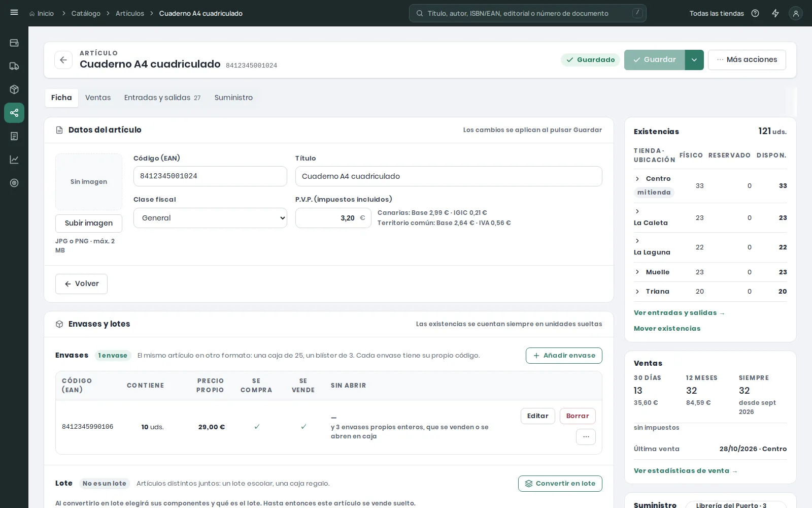Click the lightning bolt quick actions icon
Screen dimensions: 812x508
click(775, 13)
